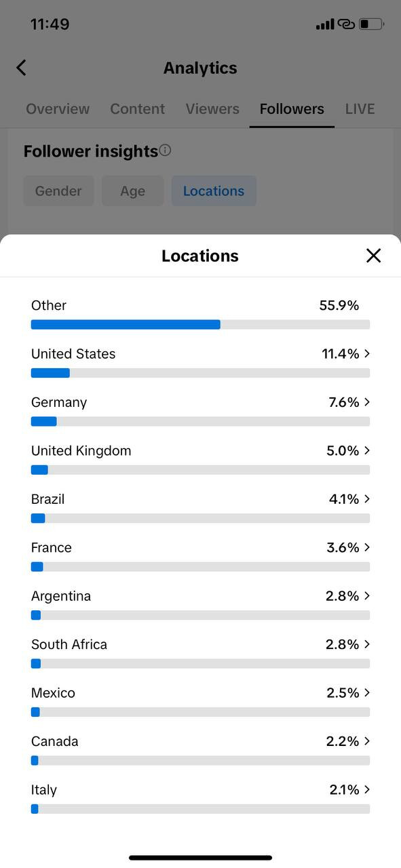401x868 pixels.
Task: Tap the Other percentage progress bar
Action: tap(200, 325)
